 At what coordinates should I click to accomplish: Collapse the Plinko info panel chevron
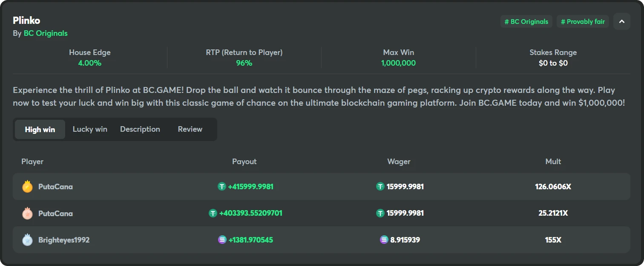click(x=621, y=21)
